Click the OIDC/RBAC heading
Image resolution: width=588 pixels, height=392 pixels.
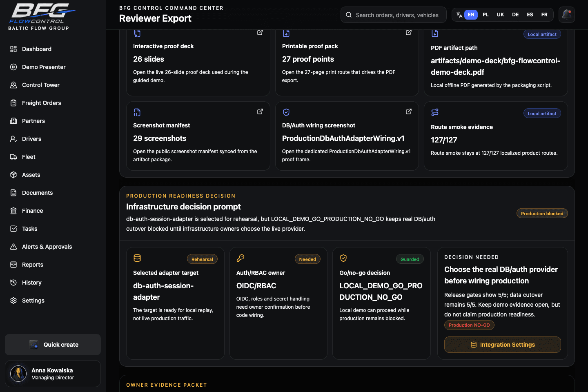pos(256,286)
